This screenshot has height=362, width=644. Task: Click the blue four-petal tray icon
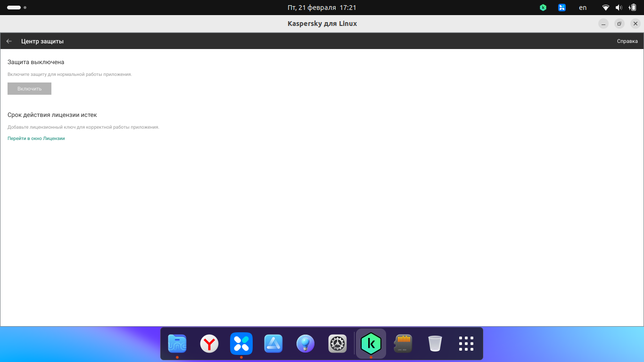click(561, 8)
